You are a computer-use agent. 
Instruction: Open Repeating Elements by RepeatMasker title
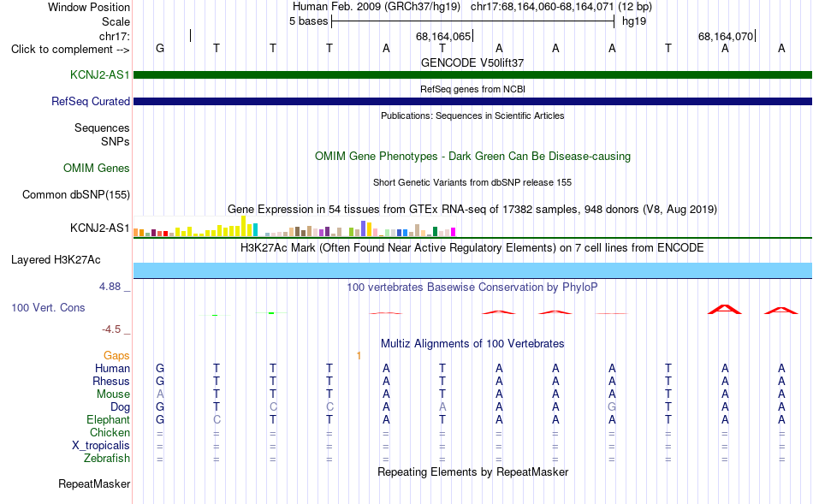pos(472,471)
